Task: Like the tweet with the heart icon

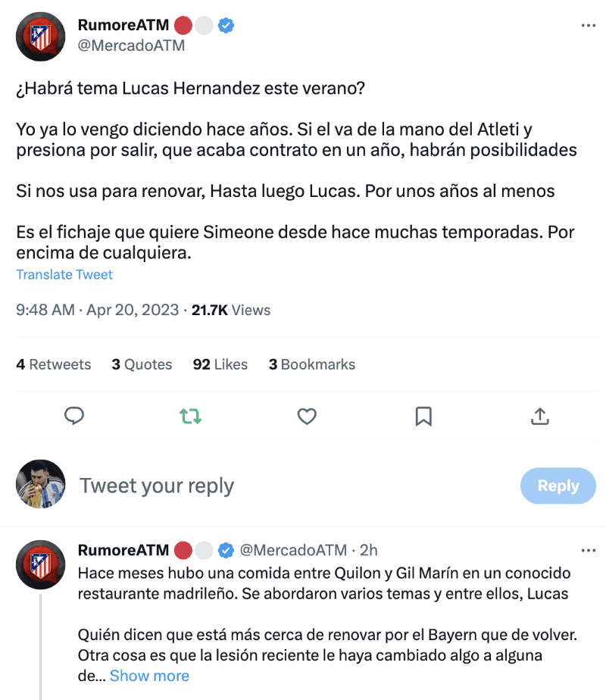Action: (306, 416)
